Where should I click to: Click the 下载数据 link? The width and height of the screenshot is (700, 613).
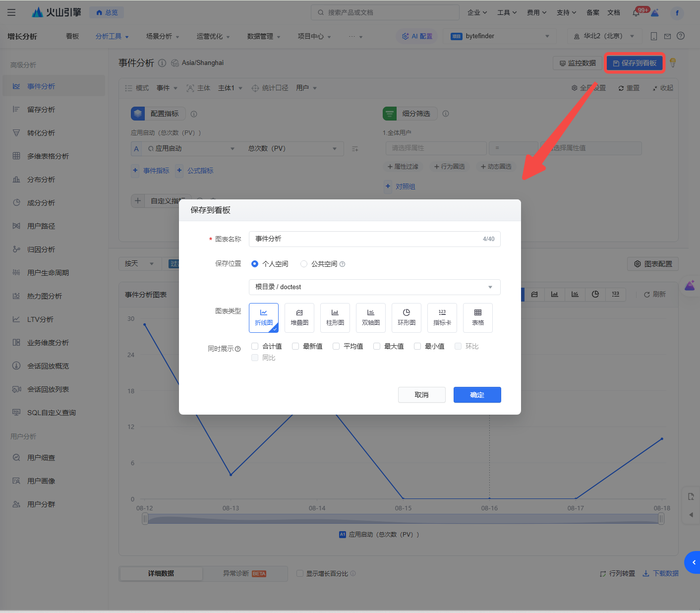pos(661,573)
